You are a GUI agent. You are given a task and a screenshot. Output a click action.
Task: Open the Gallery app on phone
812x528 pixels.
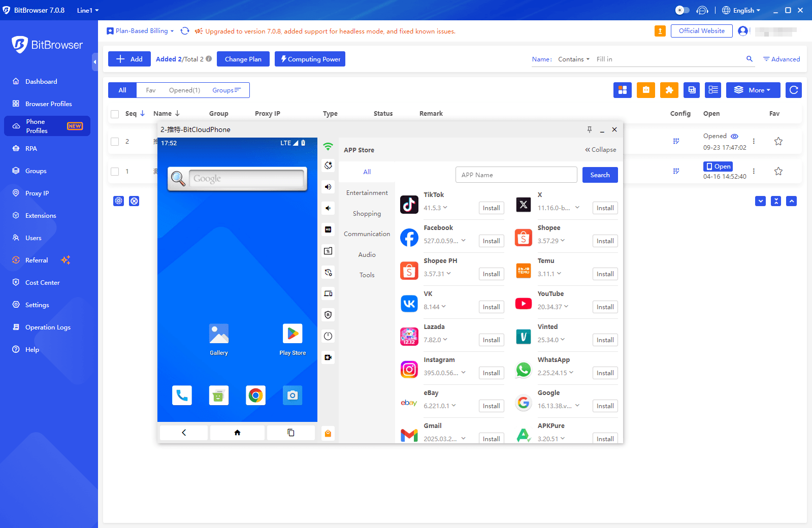[219, 340]
